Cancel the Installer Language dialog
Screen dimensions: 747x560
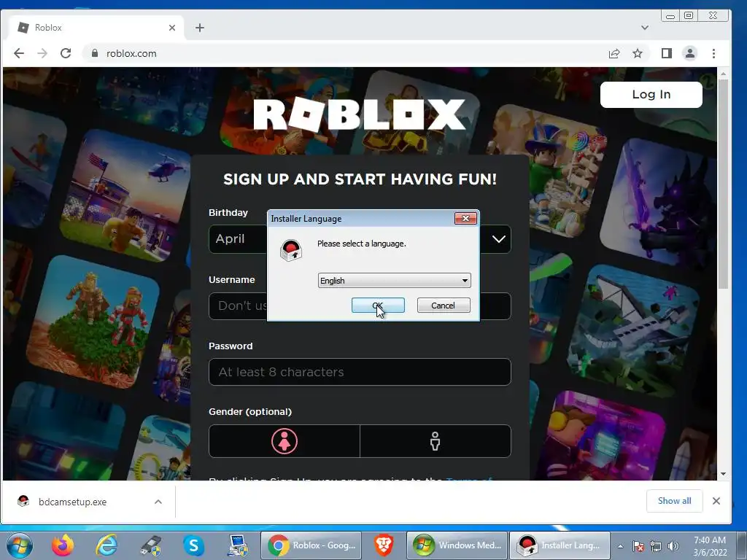[x=443, y=306]
